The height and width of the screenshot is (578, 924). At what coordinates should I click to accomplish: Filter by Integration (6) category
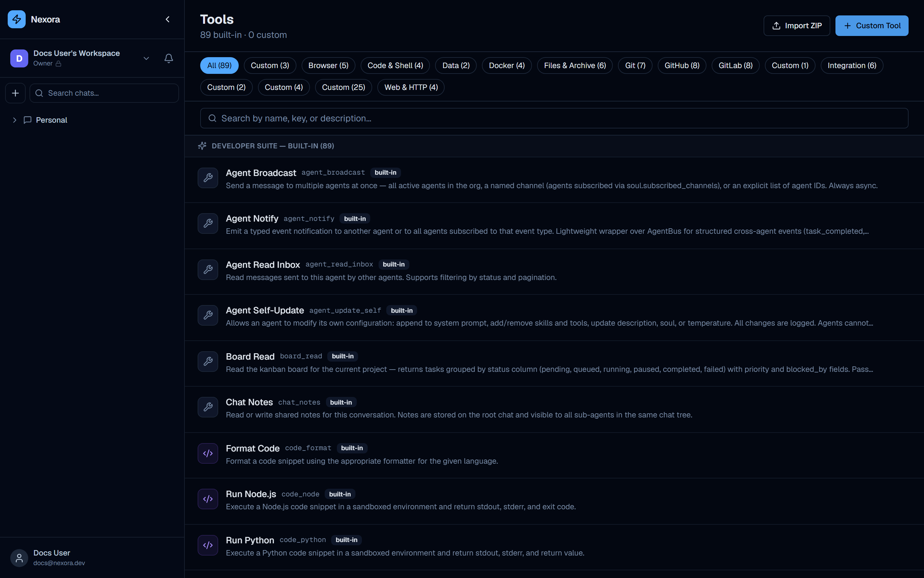(x=851, y=66)
